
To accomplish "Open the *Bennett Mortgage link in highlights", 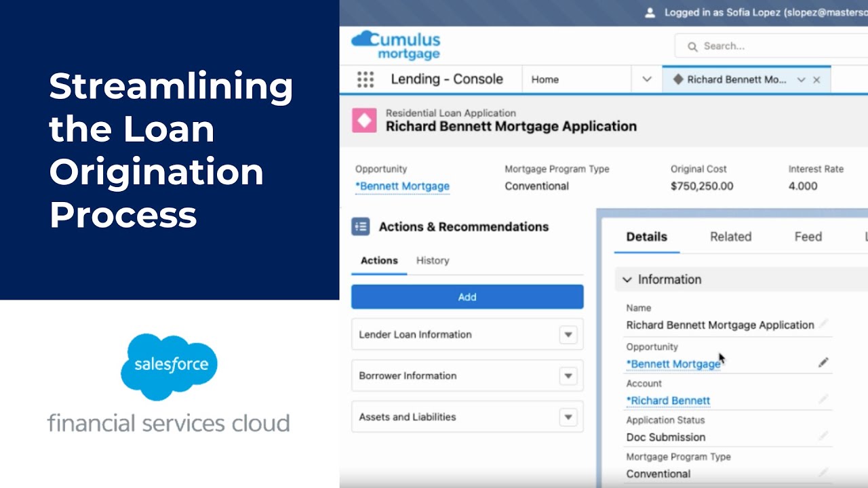I will click(402, 186).
